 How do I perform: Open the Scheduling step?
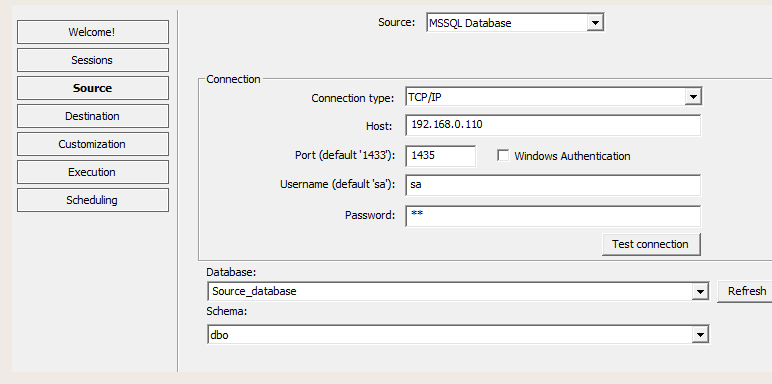click(x=93, y=200)
